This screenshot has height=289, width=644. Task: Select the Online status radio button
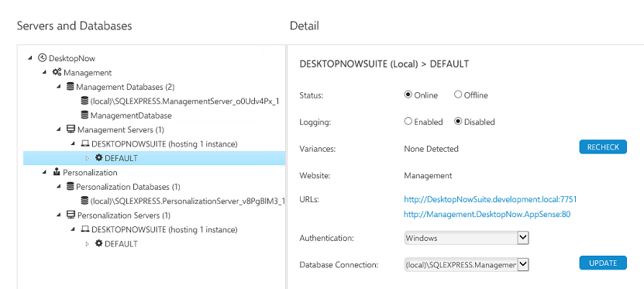[408, 95]
